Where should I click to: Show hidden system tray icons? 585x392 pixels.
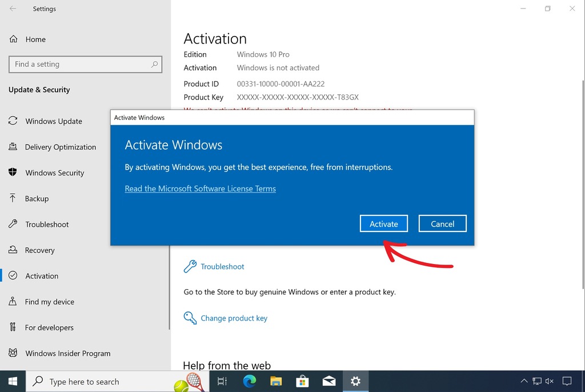click(524, 381)
